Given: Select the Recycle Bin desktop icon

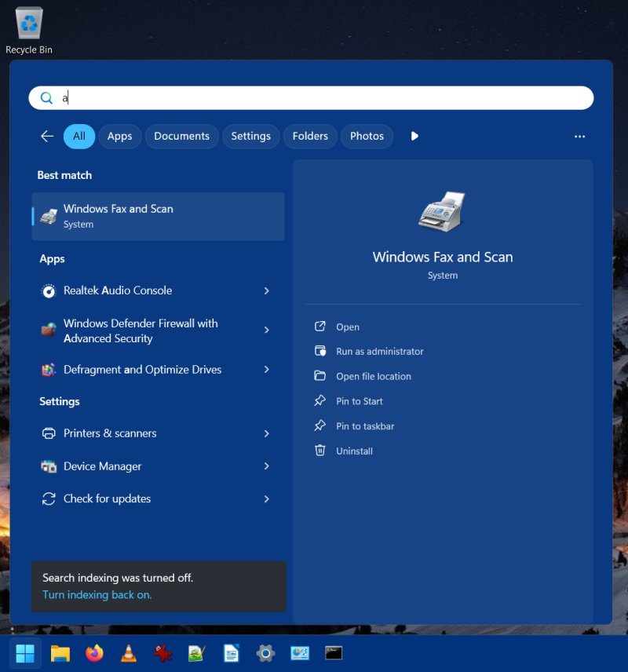Looking at the screenshot, I should (29, 31).
